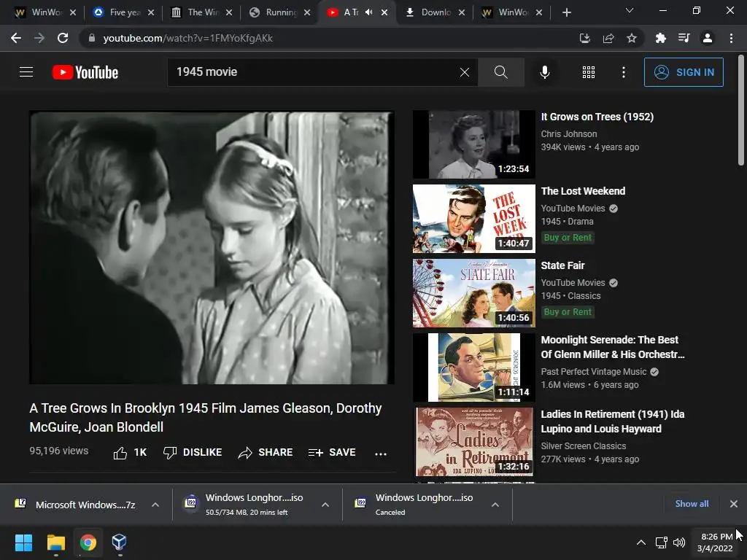
Task: Open Chrome three-dot customize menu
Action: 731,38
